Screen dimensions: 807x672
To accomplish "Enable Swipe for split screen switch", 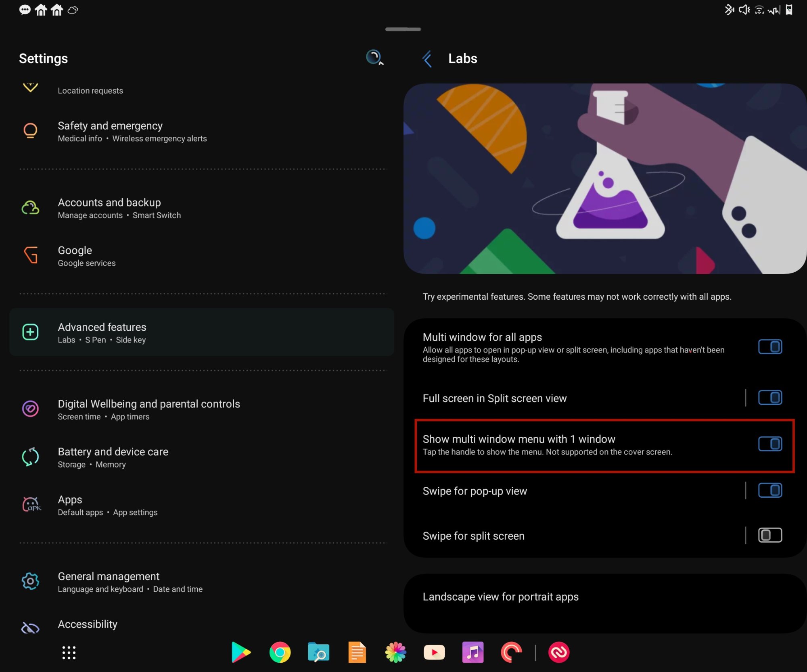I will point(770,535).
